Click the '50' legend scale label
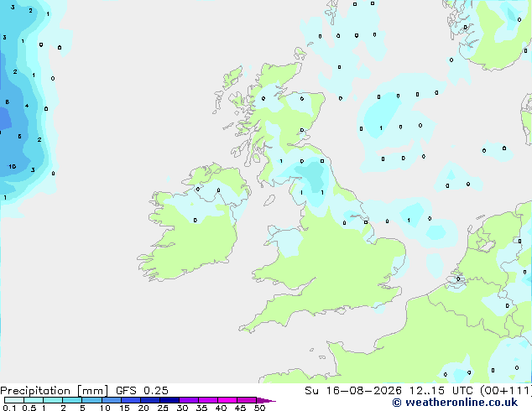The width and height of the screenshot is (532, 411). tap(259, 408)
